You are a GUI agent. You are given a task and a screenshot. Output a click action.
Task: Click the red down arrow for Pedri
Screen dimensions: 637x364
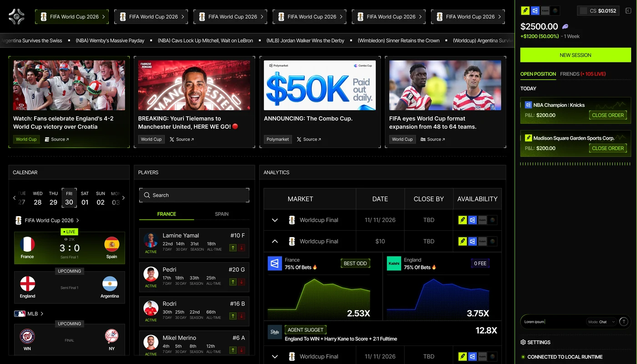pyautogui.click(x=242, y=282)
